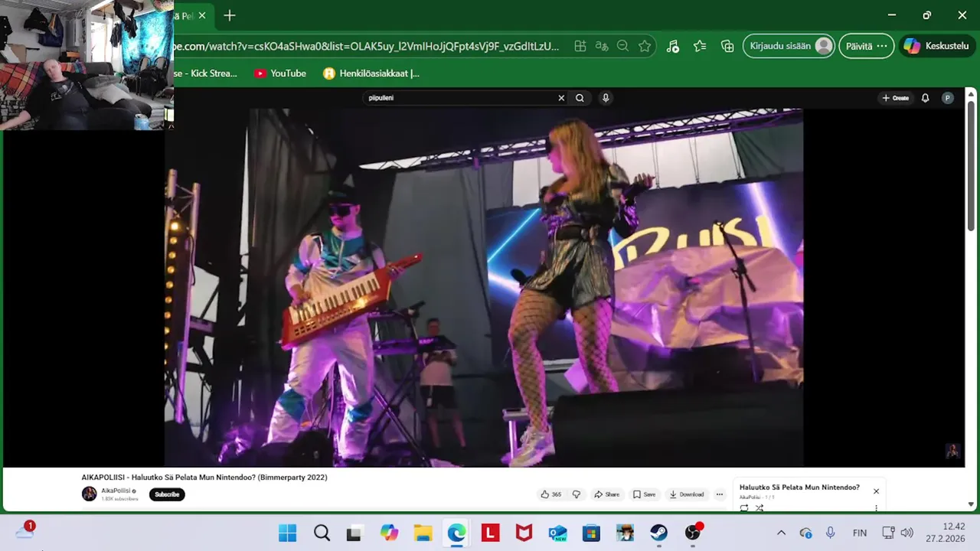The image size is (980, 551).
Task: Click the browser address bar URL
Action: (367, 46)
